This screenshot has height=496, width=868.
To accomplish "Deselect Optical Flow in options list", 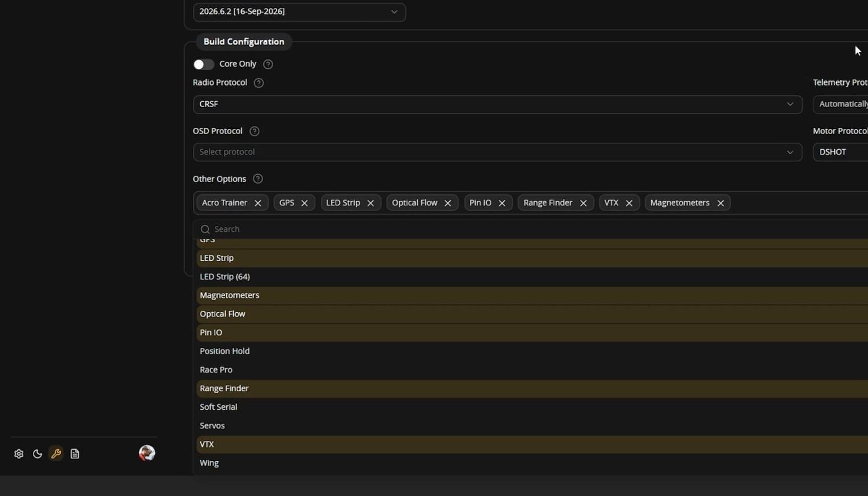I will [532, 314].
